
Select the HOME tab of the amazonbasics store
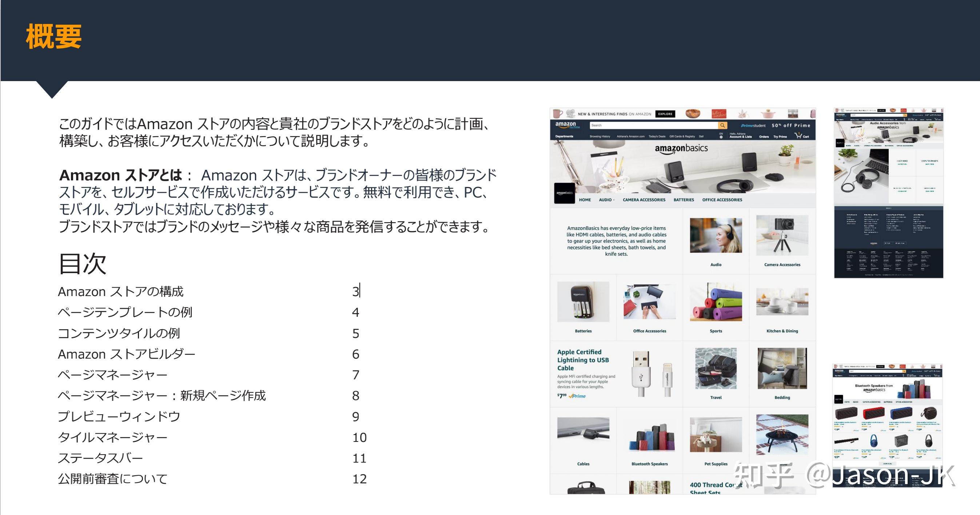coord(585,200)
